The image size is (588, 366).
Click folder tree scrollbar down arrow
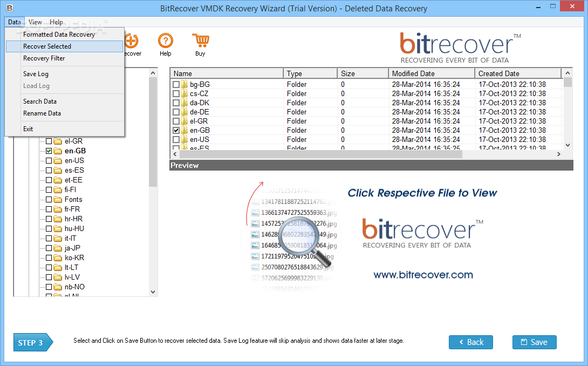point(153,292)
